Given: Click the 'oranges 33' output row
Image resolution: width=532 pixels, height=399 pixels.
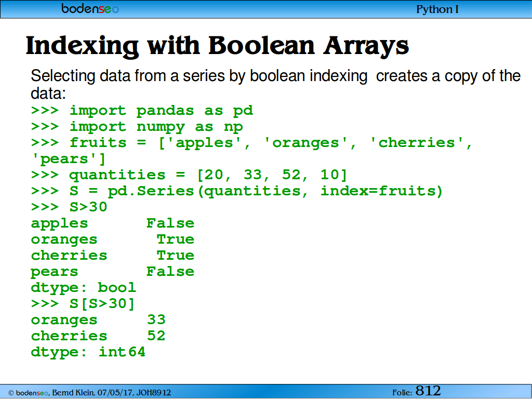Looking at the screenshot, I should coord(98,320).
